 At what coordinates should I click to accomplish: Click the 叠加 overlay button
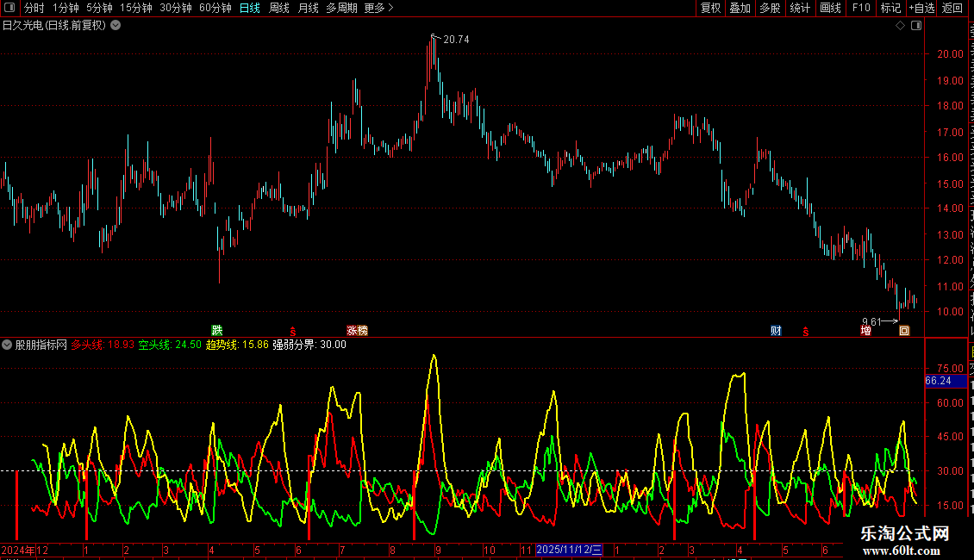(x=740, y=8)
